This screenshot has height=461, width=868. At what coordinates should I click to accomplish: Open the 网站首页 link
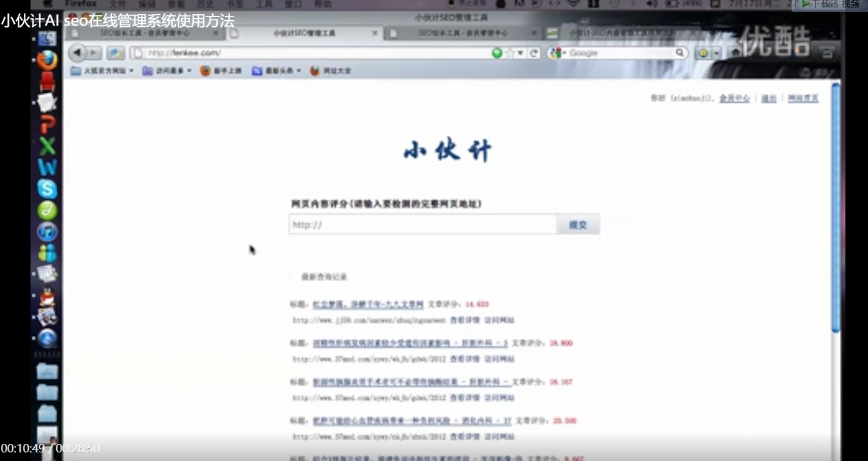pyautogui.click(x=803, y=98)
